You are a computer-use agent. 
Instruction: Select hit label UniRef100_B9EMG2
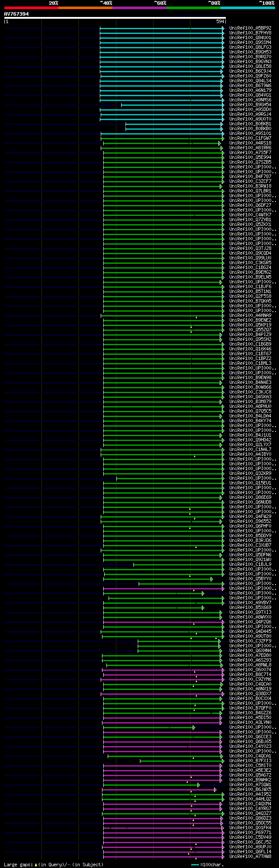(x=250, y=273)
